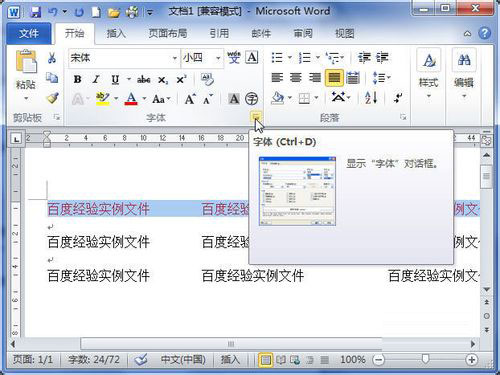Decrease paragraph indent
The width and height of the screenshot is (500, 375).
point(364,58)
